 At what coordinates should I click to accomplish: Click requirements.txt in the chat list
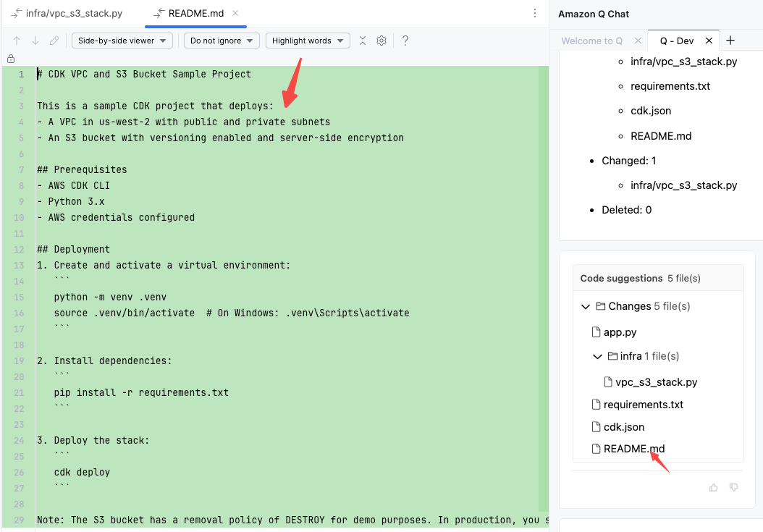[670, 86]
